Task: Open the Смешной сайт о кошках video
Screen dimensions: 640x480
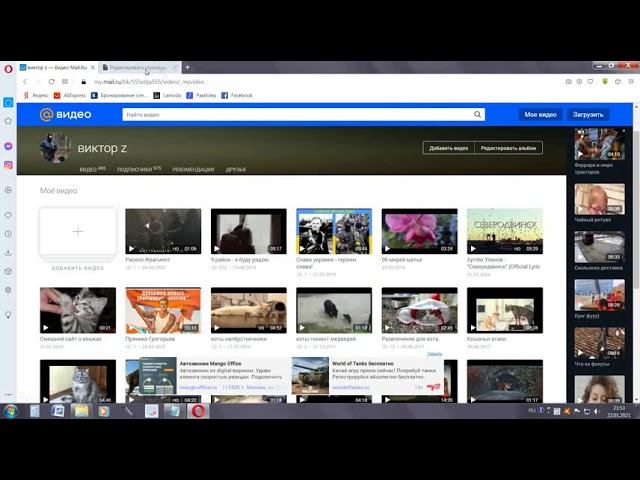Action: (x=78, y=310)
